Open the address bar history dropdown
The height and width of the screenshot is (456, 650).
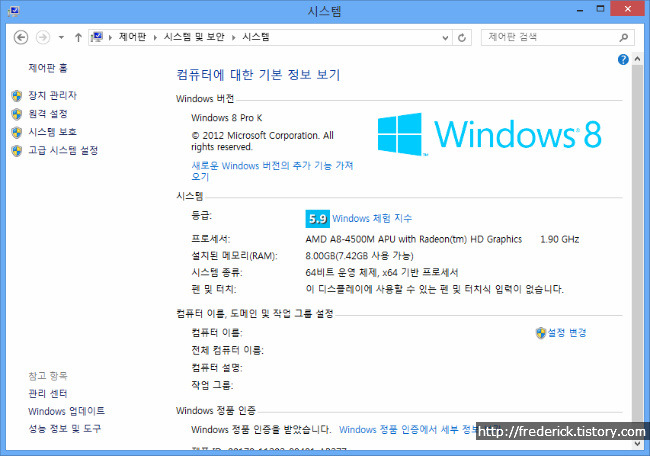pos(445,38)
